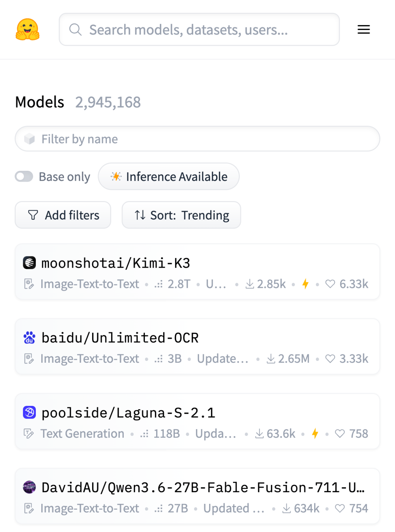Open the Sort: Trending dropdown
The image size is (395, 532).
pos(181,215)
